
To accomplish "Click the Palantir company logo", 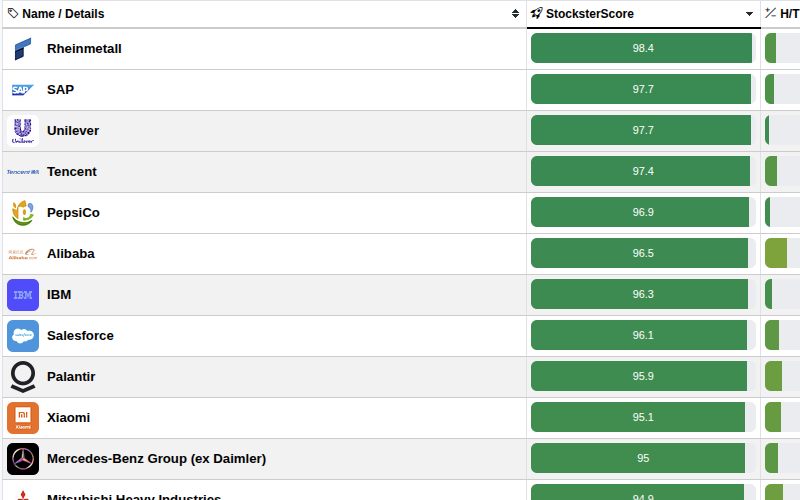I will click(x=23, y=377).
